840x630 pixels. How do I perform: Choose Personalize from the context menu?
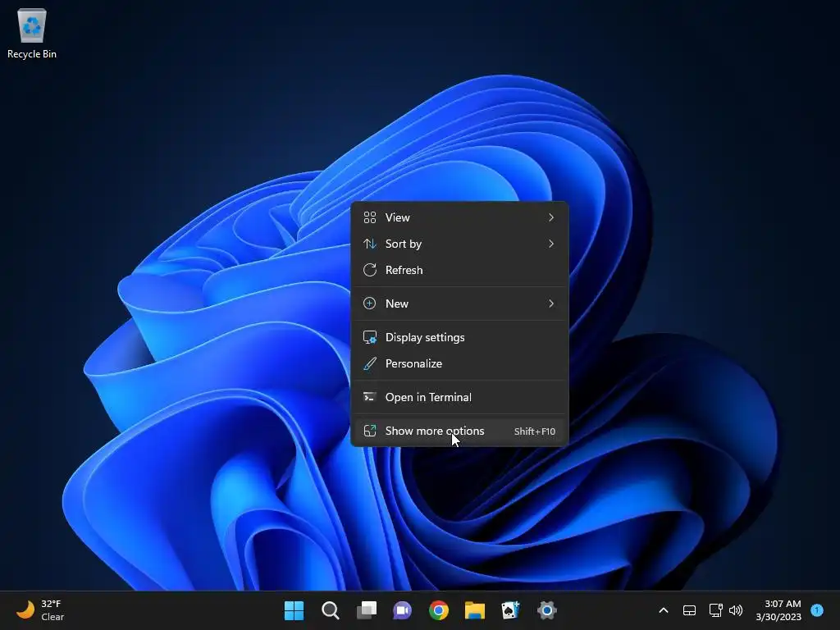coord(459,363)
